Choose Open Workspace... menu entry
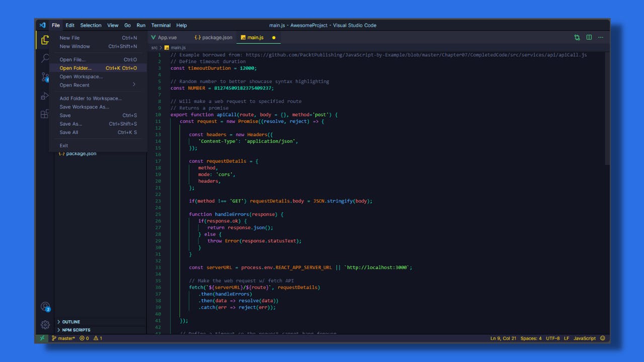This screenshot has width=644, height=362. click(98, 76)
